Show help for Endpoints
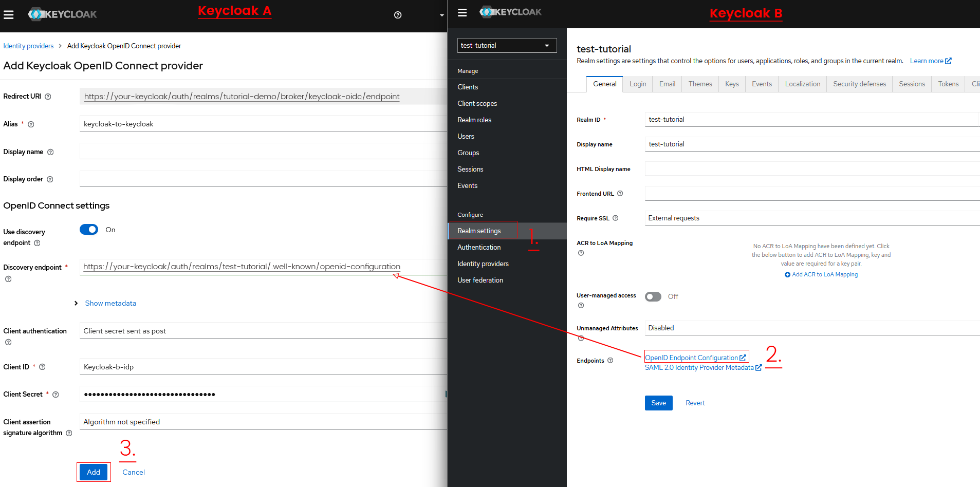This screenshot has width=980, height=487. coord(610,361)
